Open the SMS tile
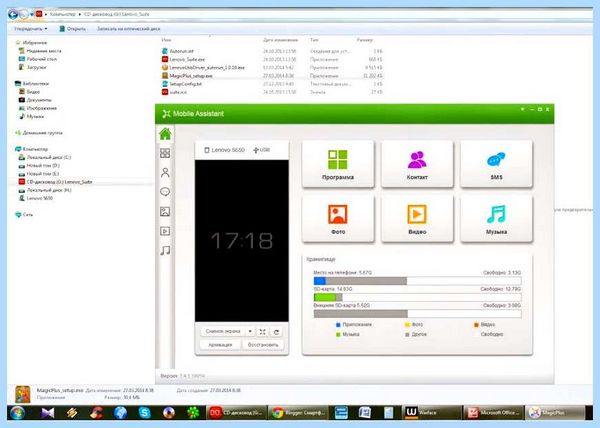 (496, 164)
